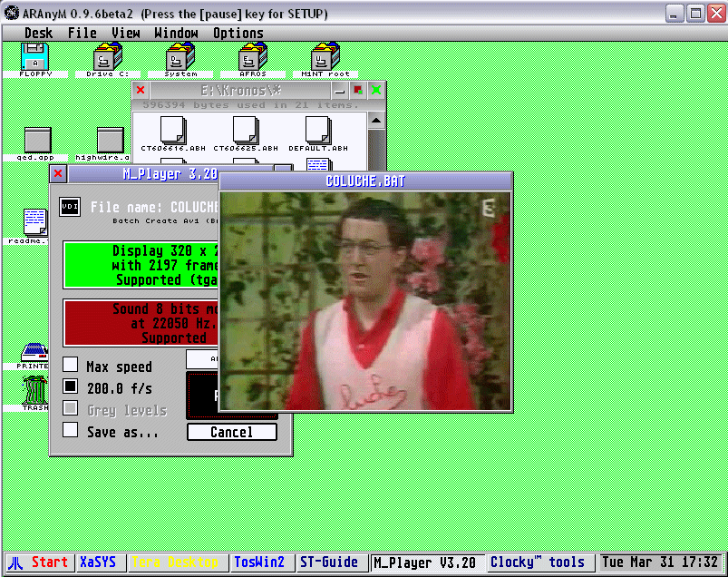
Task: Enable the Max speed checkbox
Action: point(70,365)
